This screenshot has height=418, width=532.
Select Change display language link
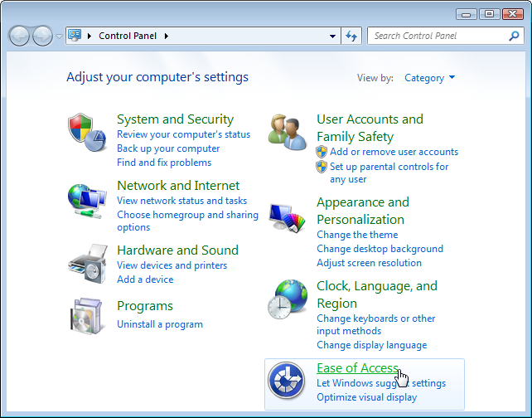(371, 345)
